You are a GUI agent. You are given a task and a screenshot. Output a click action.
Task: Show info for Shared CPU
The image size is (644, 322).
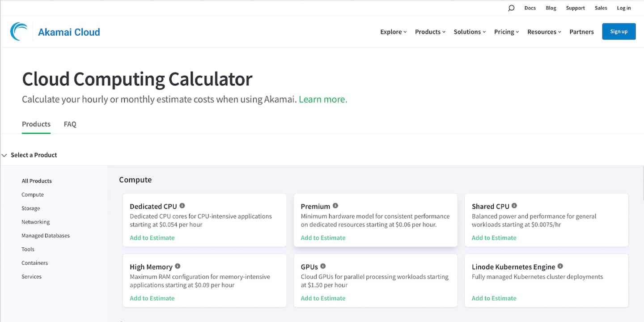pos(514,206)
